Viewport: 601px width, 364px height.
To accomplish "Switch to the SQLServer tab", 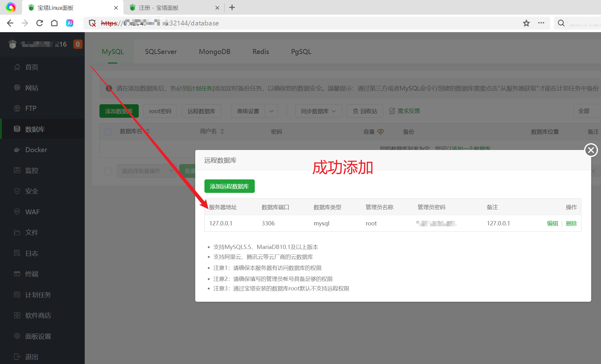I will [x=161, y=52].
